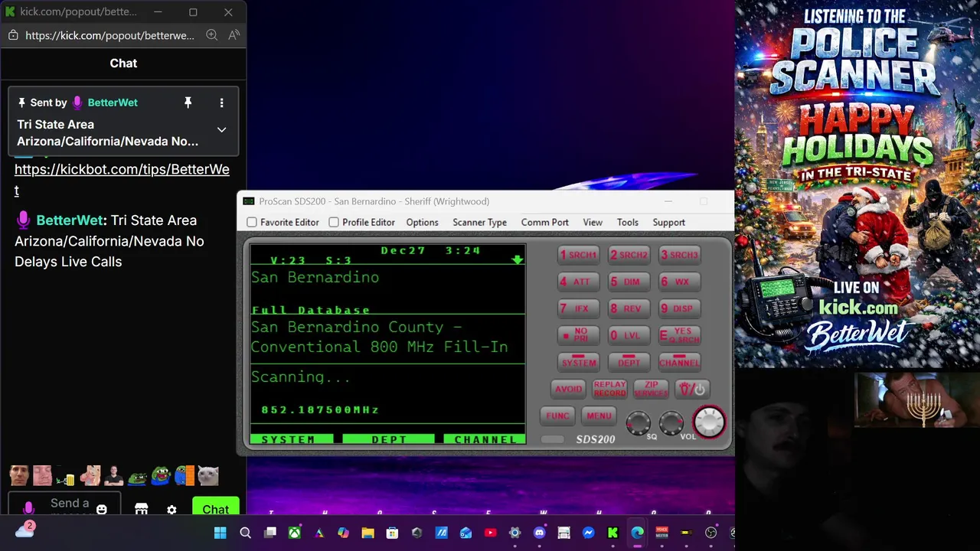Click the AVOID button
This screenshot has height=551, width=980.
568,389
